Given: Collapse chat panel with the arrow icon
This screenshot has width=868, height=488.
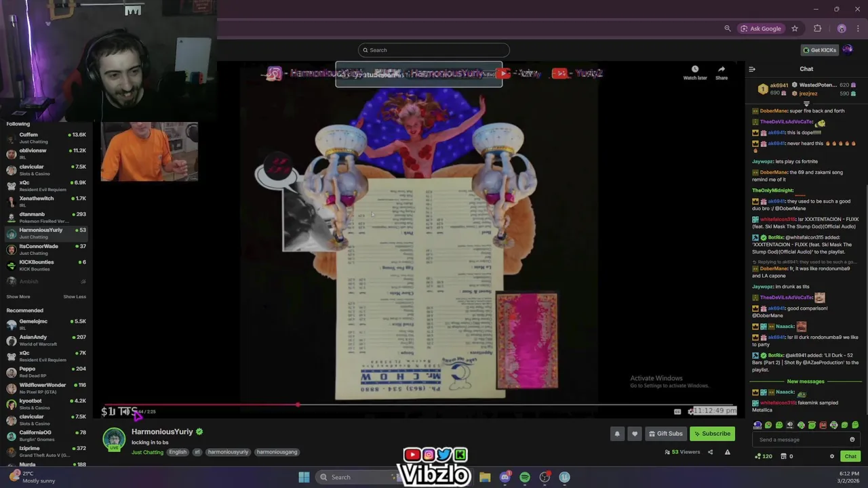Looking at the screenshot, I should (752, 69).
